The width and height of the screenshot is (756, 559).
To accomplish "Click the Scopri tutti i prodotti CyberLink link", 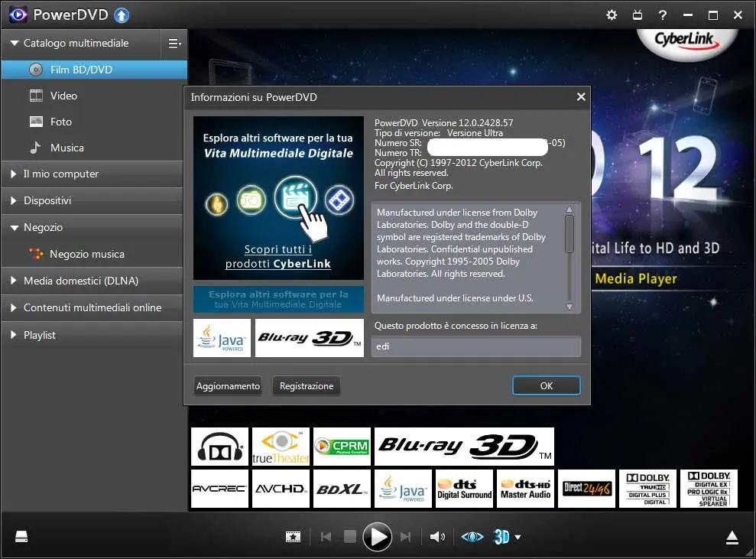I will (278, 257).
